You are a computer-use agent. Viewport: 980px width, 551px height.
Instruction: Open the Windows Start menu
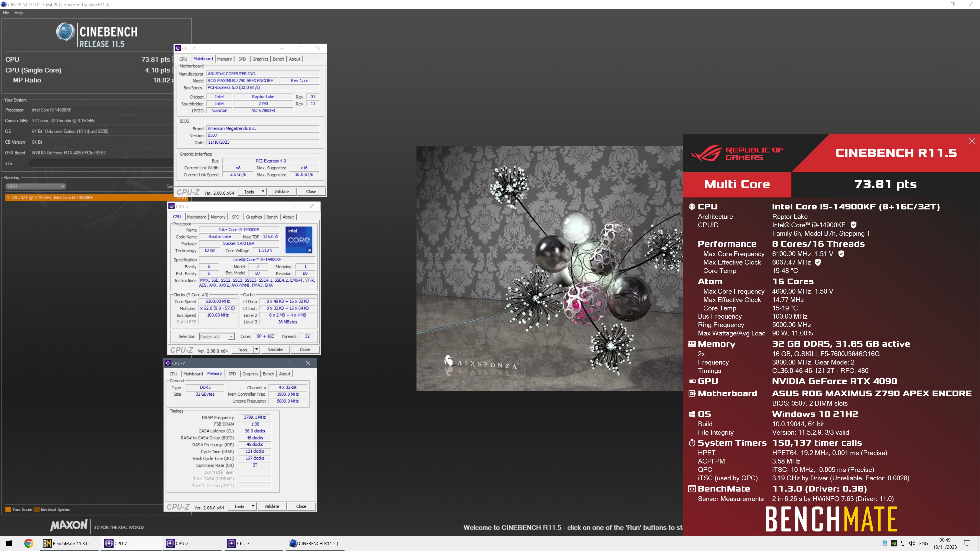(9, 543)
